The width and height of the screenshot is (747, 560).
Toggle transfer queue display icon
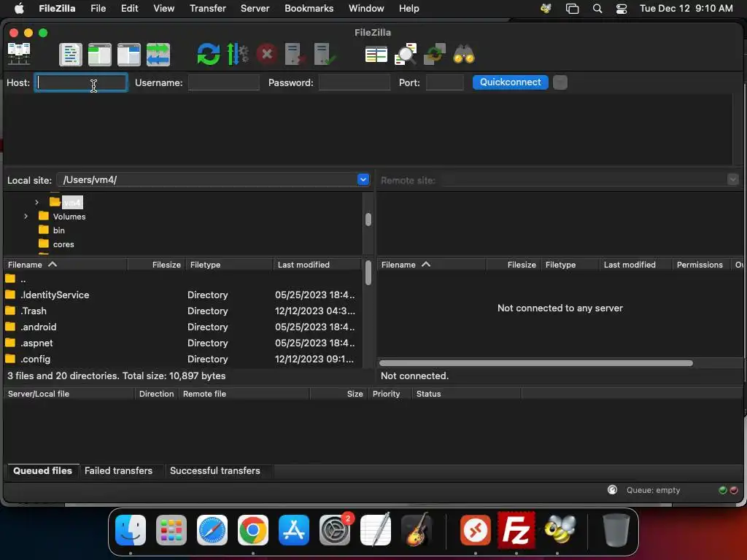pyautogui.click(x=158, y=54)
